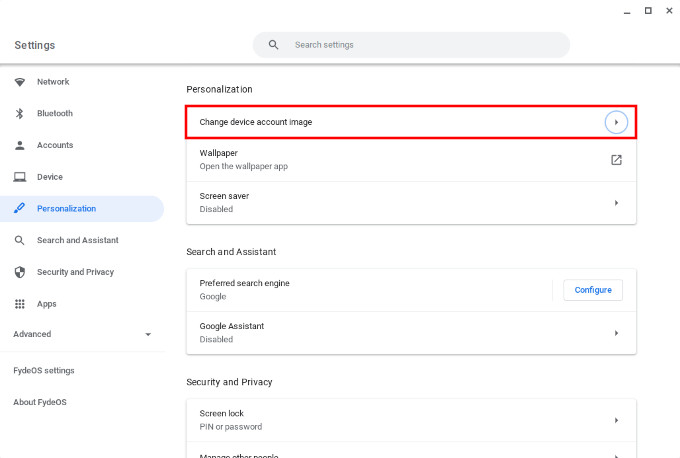
Task: Click the Google Assistant row label
Action: 232,326
